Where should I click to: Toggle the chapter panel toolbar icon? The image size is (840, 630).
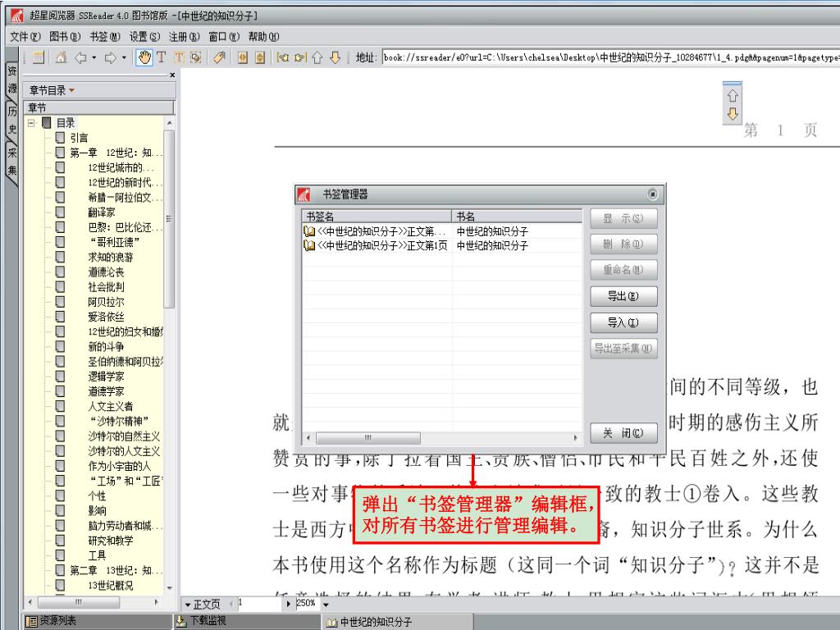tap(38, 57)
